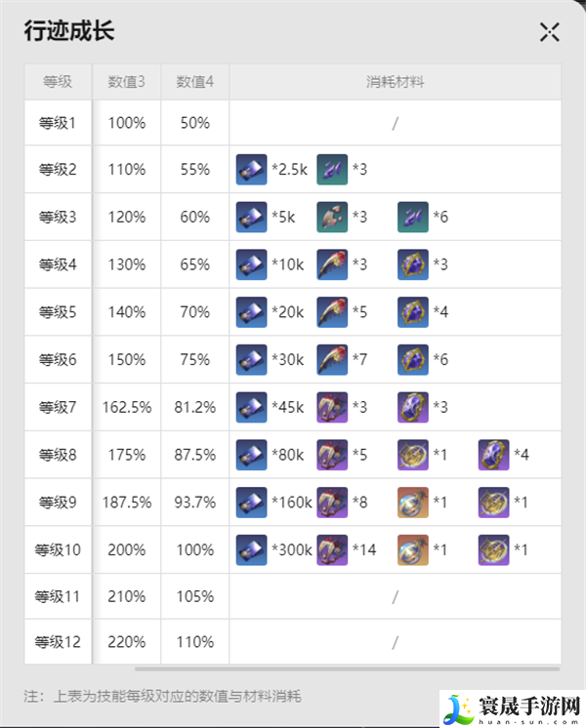Select the 等级12 row label

click(58, 642)
